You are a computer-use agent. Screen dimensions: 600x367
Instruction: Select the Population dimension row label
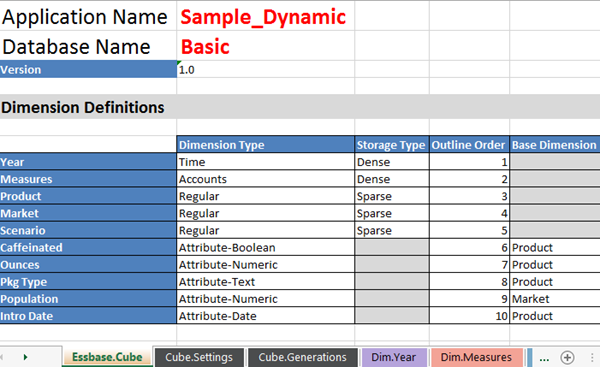click(88, 299)
